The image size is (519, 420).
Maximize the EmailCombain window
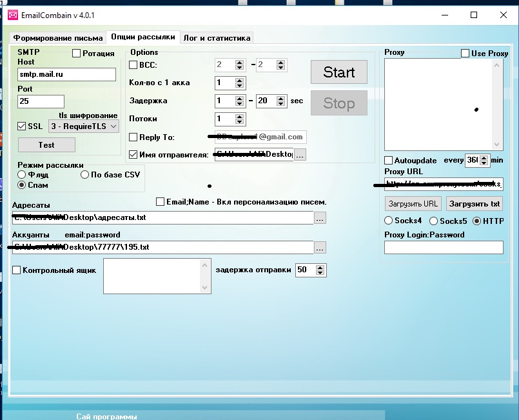pyautogui.click(x=474, y=15)
